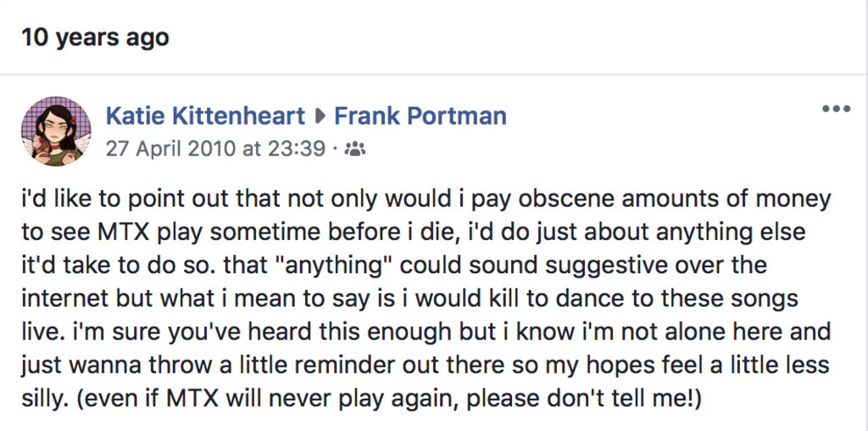The height and width of the screenshot is (431, 868).
Task: Visit Frank Portman's profile link
Action: pyautogui.click(x=420, y=115)
